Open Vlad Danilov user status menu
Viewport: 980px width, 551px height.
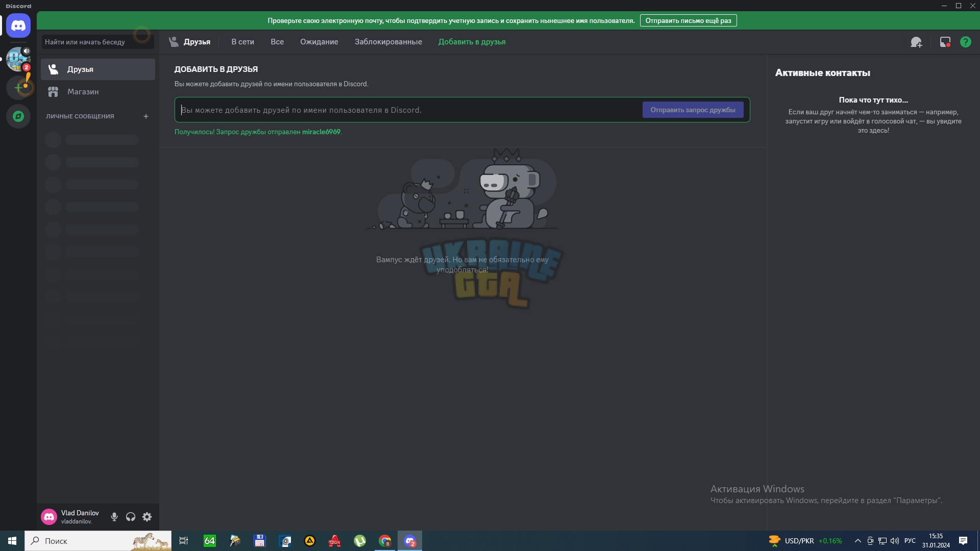click(x=71, y=517)
